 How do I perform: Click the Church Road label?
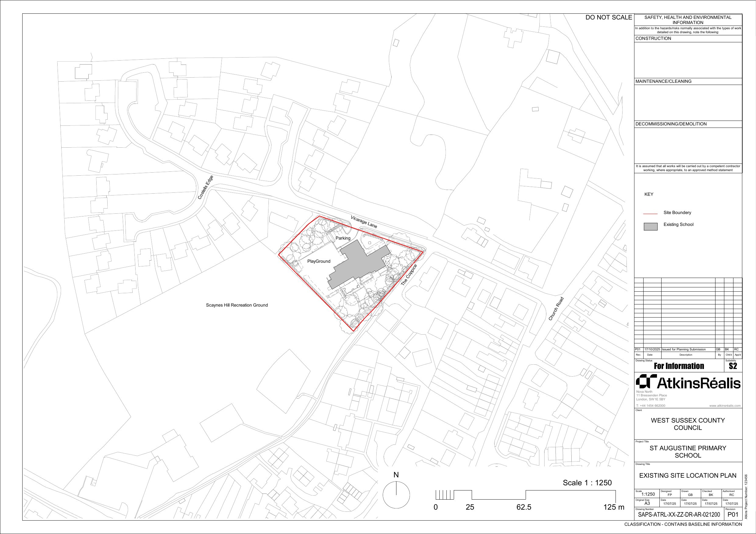[556, 309]
